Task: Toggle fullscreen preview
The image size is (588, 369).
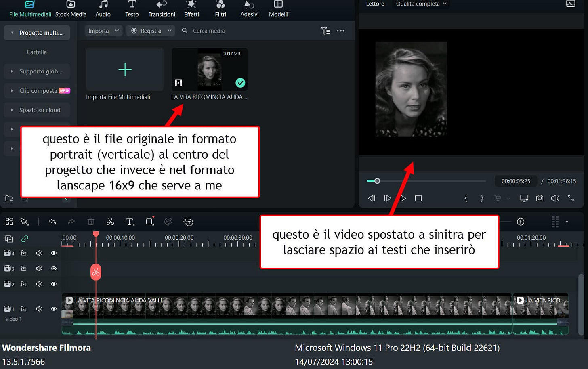Action: 571,198
